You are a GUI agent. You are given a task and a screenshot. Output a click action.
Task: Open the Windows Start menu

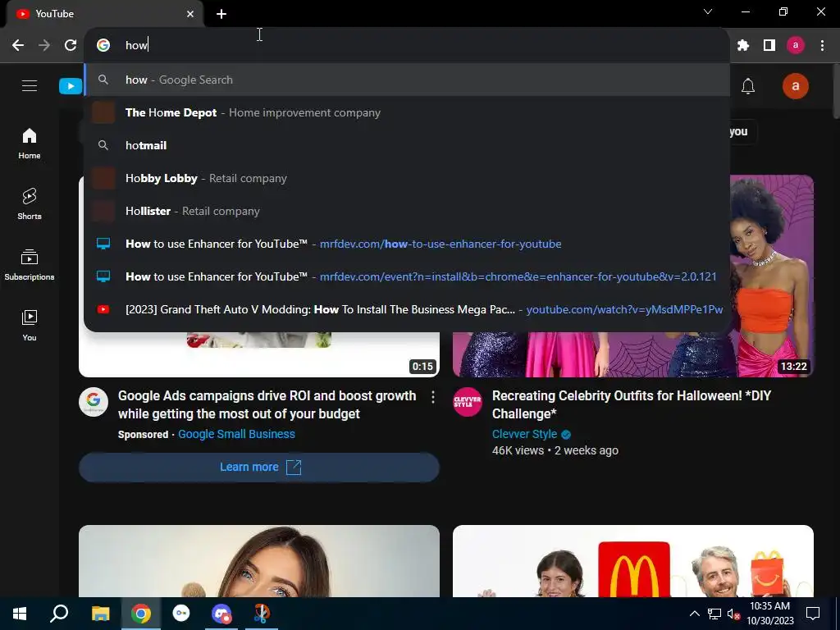20,614
